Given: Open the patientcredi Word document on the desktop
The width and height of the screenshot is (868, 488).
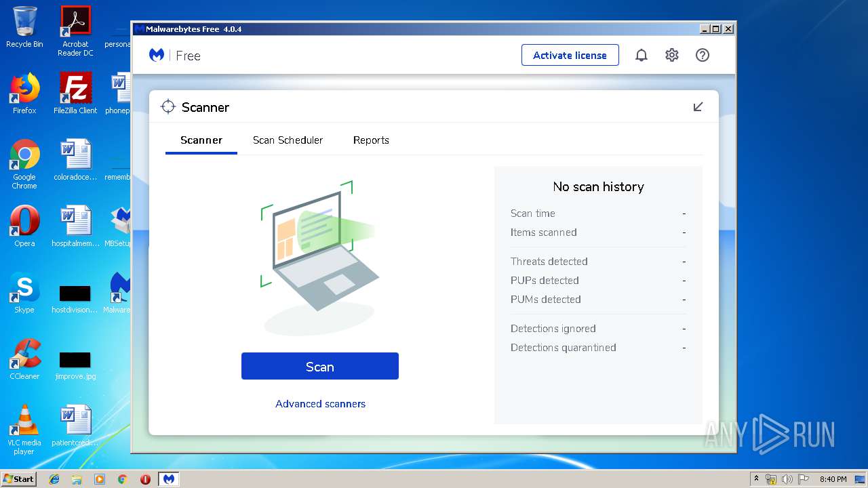Looking at the screenshot, I should pos(75,426).
